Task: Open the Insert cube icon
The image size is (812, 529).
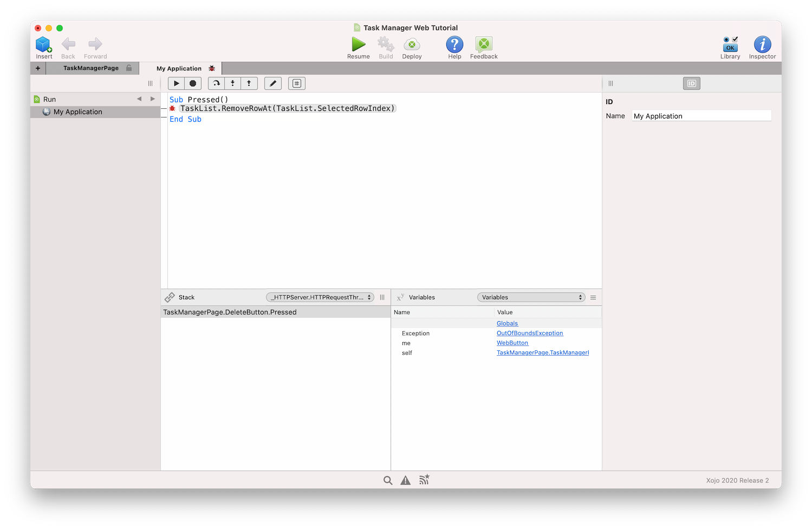Action: 43,45
